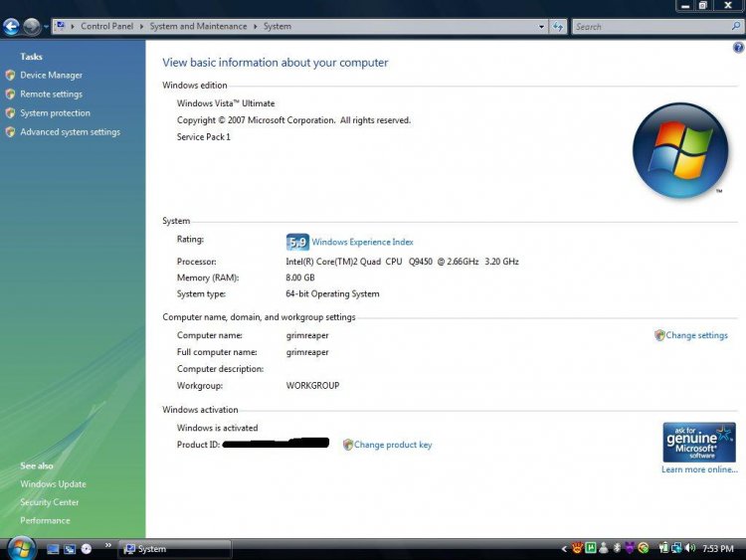Image resolution: width=746 pixels, height=560 pixels.
Task: Expand the arrow before Control Panel breadcrumb
Action: (x=73, y=27)
